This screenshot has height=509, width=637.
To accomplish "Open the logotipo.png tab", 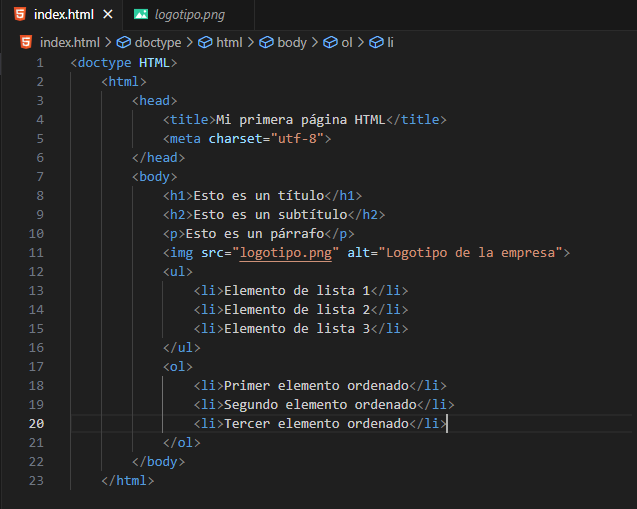I will point(188,15).
